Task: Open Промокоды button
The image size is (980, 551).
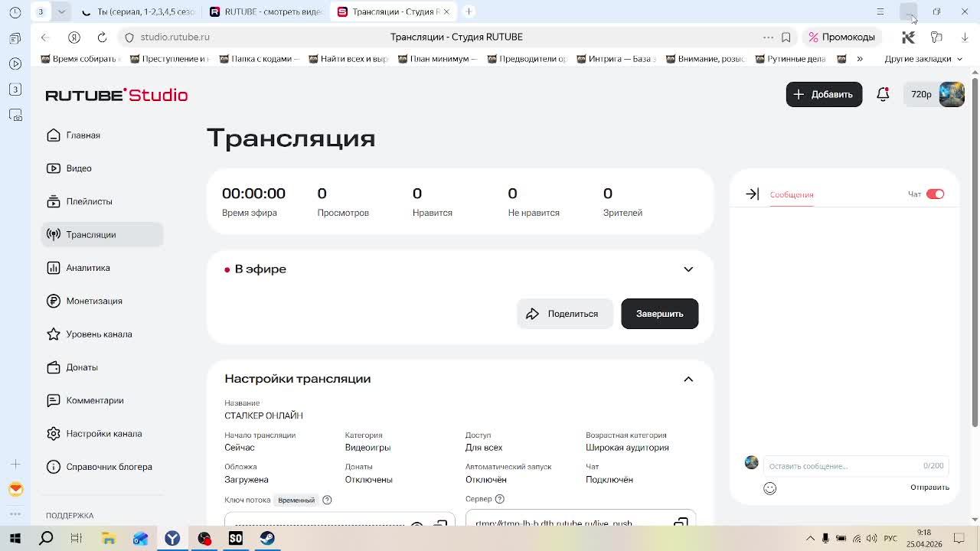Action: [x=841, y=37]
